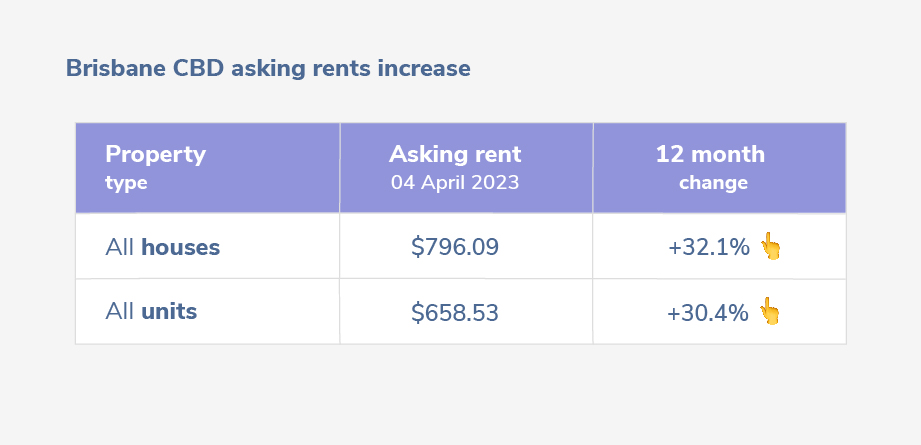Click the +32.1% change value

click(x=709, y=248)
